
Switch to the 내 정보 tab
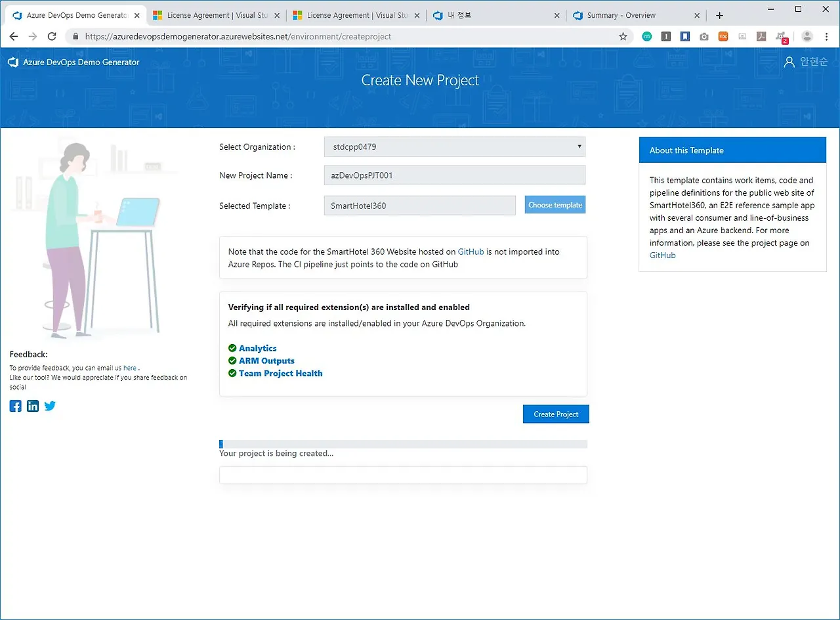[x=496, y=16]
